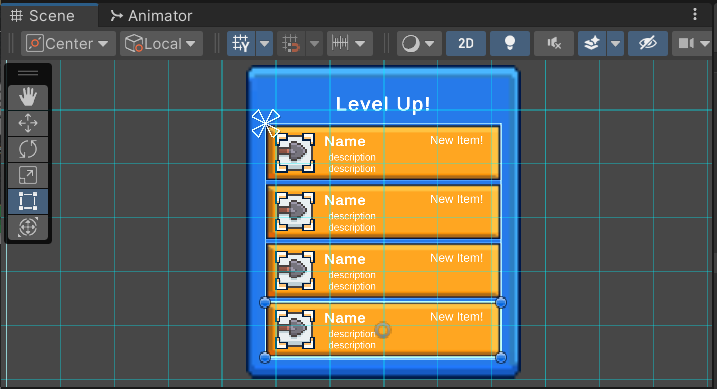Click the second row's description text

352,222
